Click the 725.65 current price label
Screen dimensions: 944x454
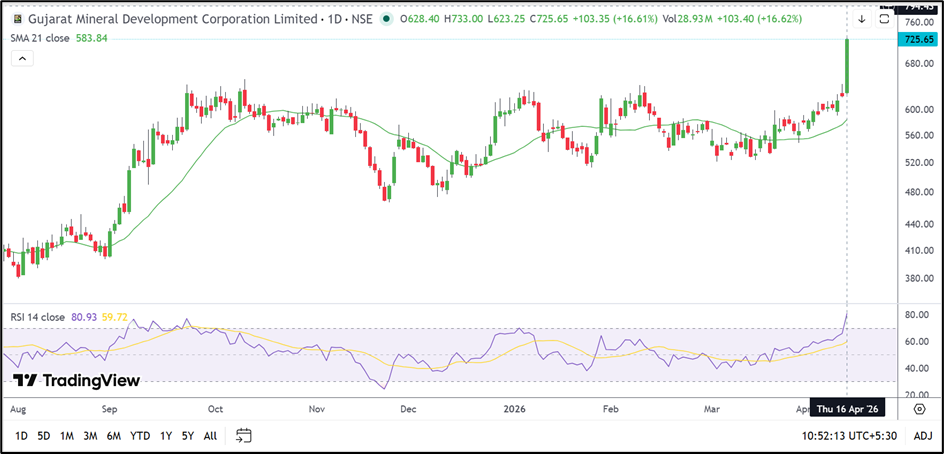point(919,39)
